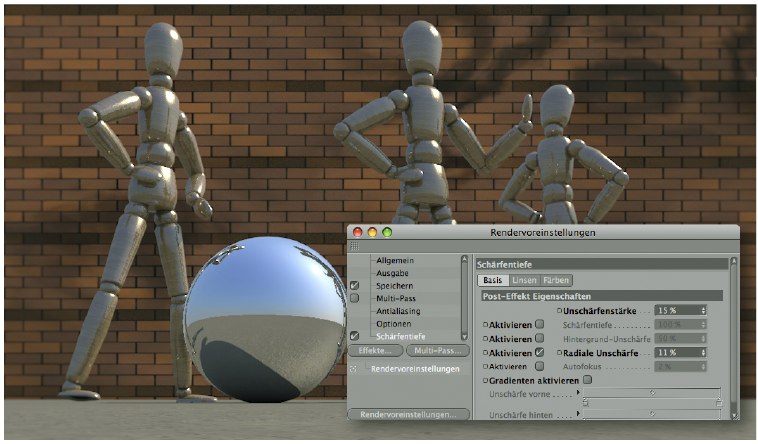758x444 pixels.
Task: Click the Radiale Unschärfe 11 % stepper arrows
Action: [x=703, y=352]
